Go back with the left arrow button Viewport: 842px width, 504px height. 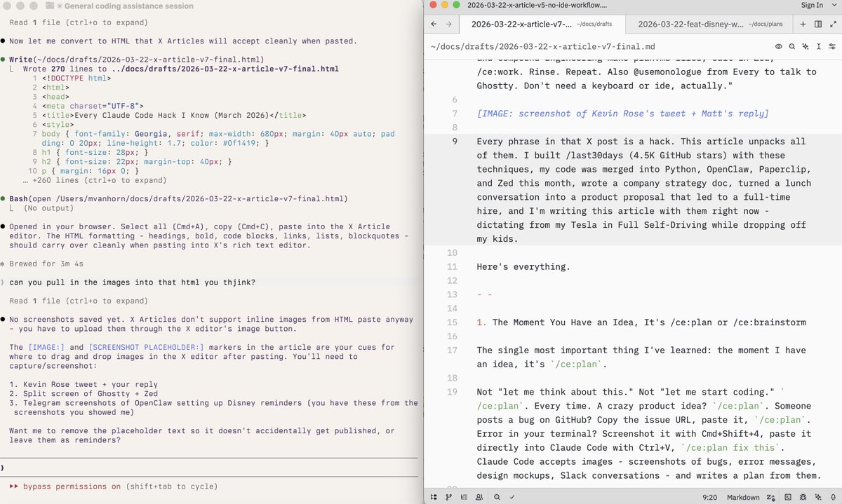coord(433,24)
